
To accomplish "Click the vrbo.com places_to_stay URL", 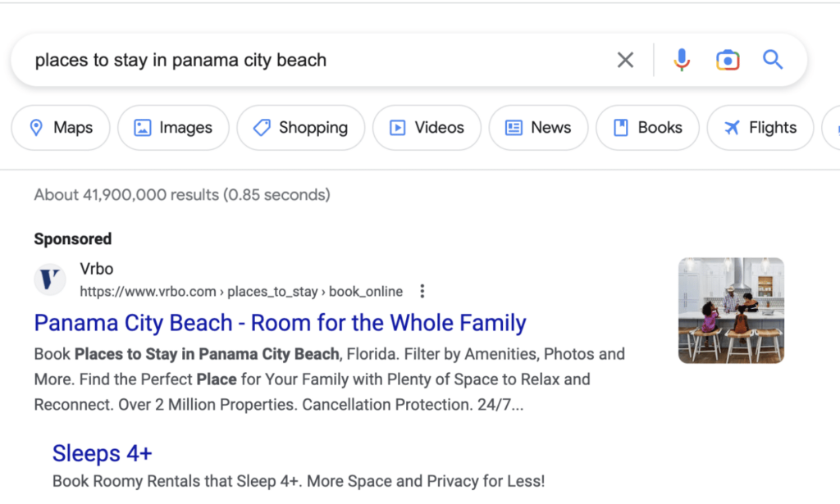I will click(x=241, y=292).
